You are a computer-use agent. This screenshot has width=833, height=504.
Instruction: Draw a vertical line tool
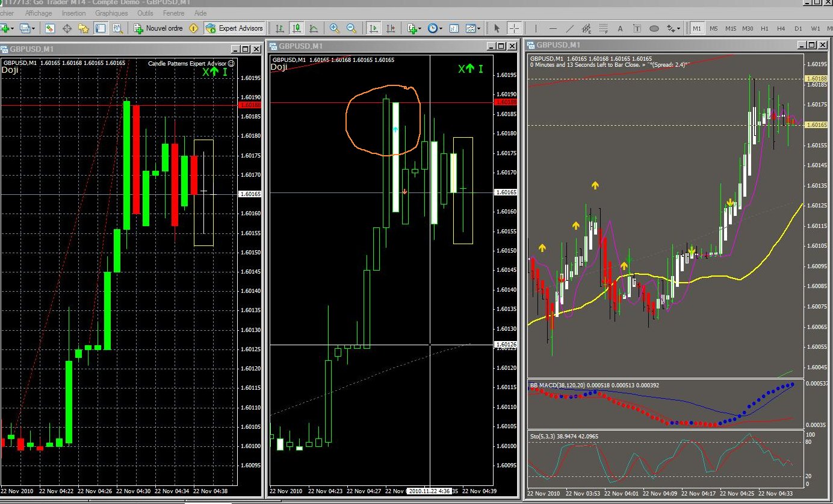click(x=536, y=28)
